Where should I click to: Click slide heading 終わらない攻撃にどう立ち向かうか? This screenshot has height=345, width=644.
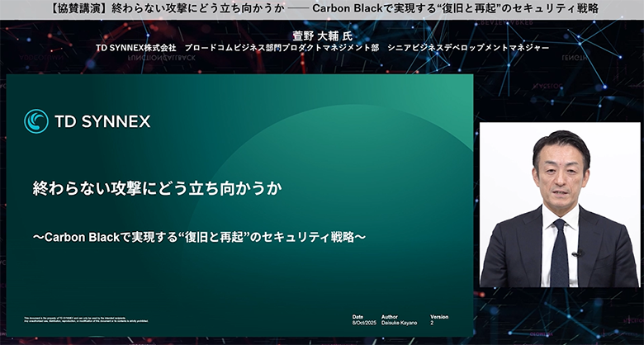coord(158,188)
